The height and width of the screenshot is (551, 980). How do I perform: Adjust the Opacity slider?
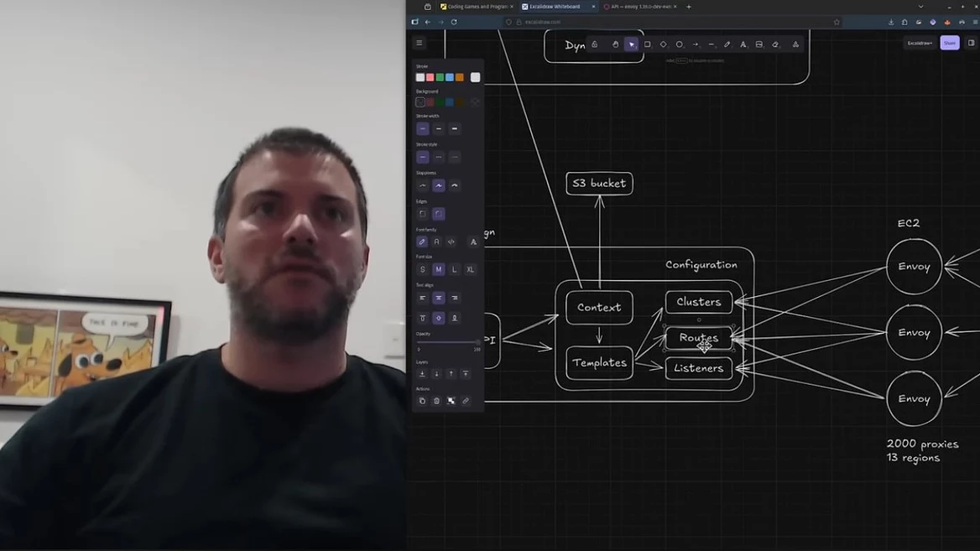pyautogui.click(x=448, y=342)
